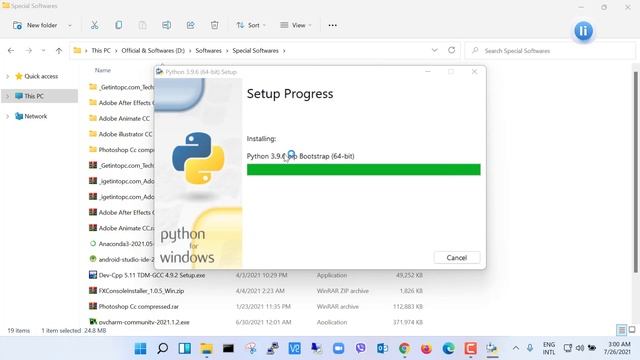This screenshot has width=640, height=360.
Task: Click 'Official & Softwares (D:)' breadcrumb
Action: click(153, 51)
